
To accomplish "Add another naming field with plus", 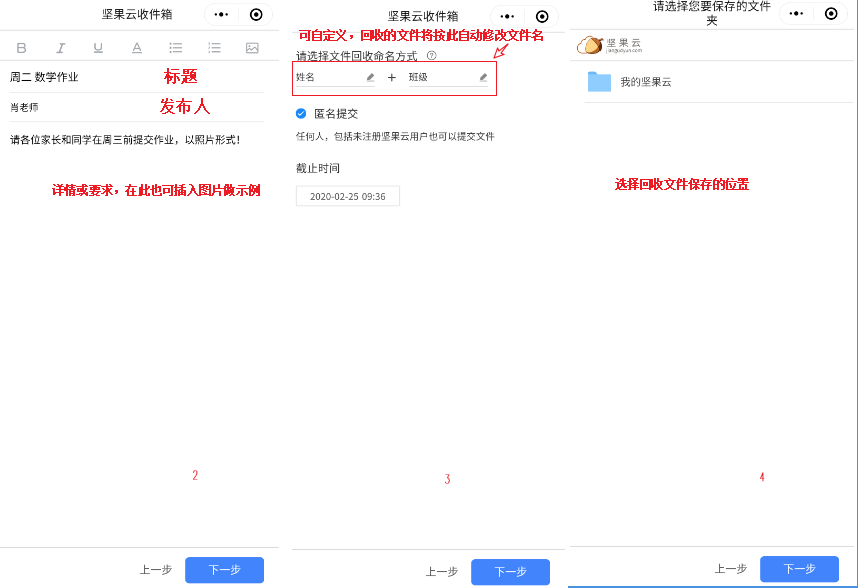I will [392, 78].
